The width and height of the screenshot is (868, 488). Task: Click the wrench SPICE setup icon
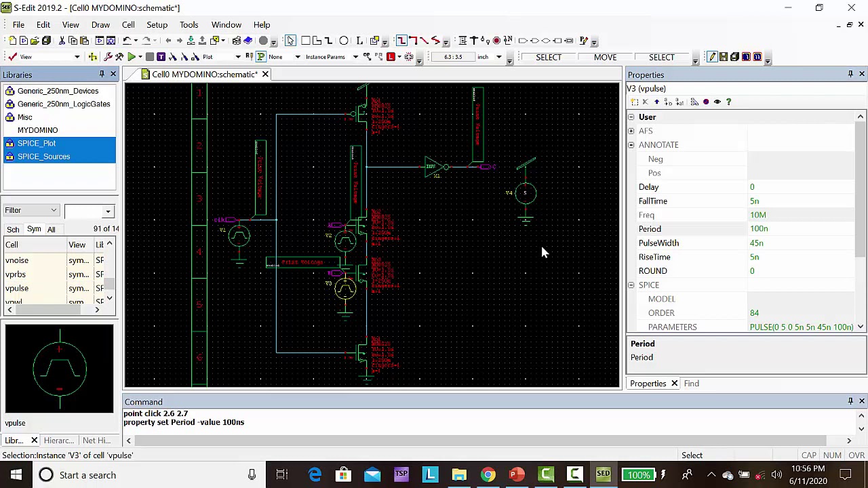[108, 57]
